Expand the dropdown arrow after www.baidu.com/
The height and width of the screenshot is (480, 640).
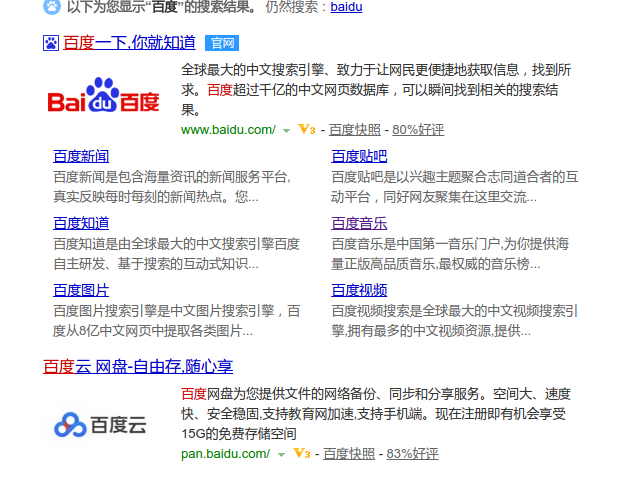[287, 131]
